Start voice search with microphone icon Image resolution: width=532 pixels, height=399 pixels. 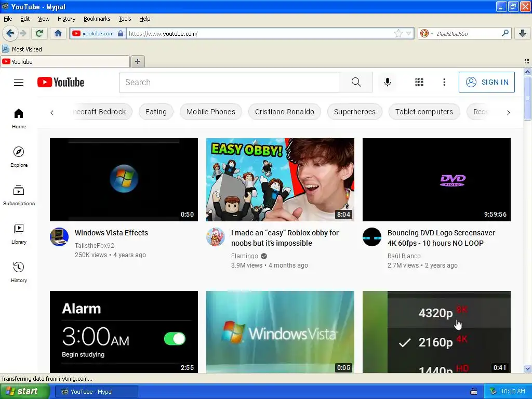click(387, 82)
